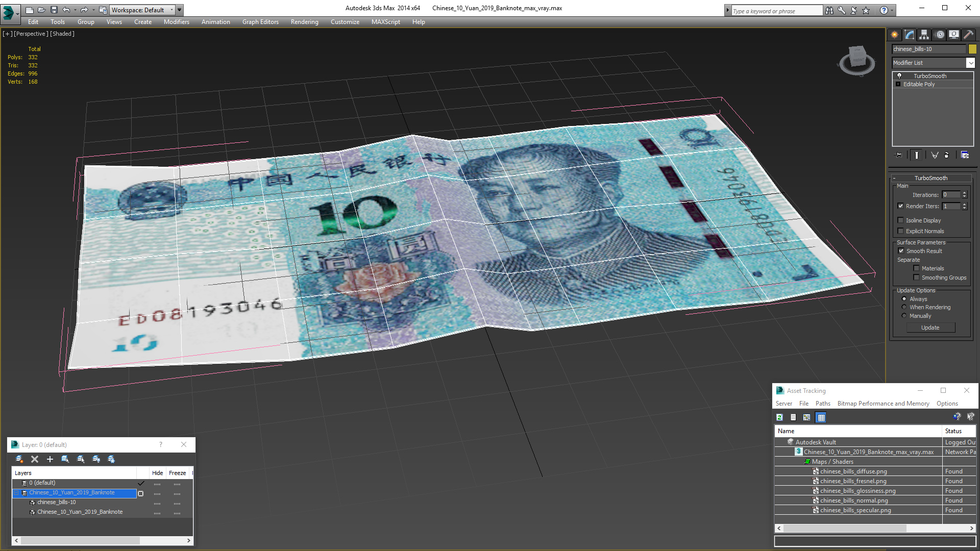Open the Modify command panel tab
Viewport: 980px width, 551px height.
click(x=910, y=35)
